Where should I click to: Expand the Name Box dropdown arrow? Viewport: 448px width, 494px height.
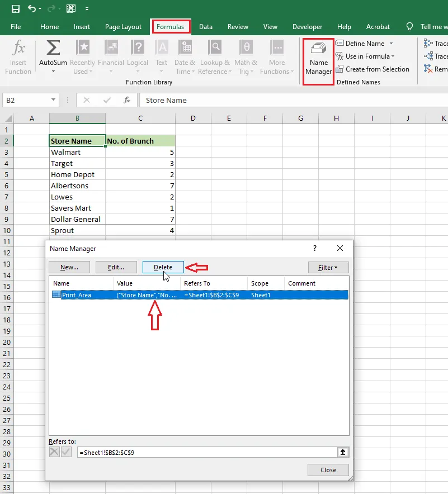(x=53, y=100)
